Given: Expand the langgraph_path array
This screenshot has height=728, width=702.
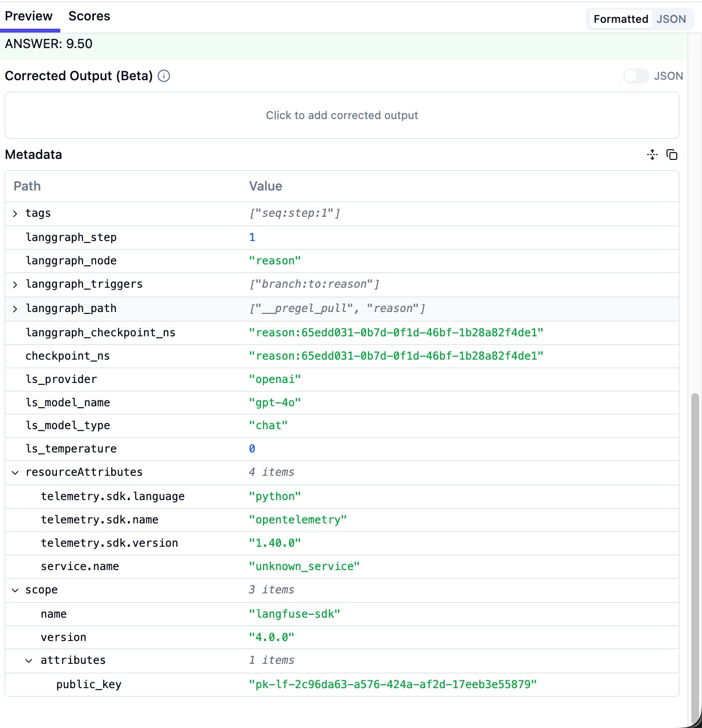Looking at the screenshot, I should point(15,309).
